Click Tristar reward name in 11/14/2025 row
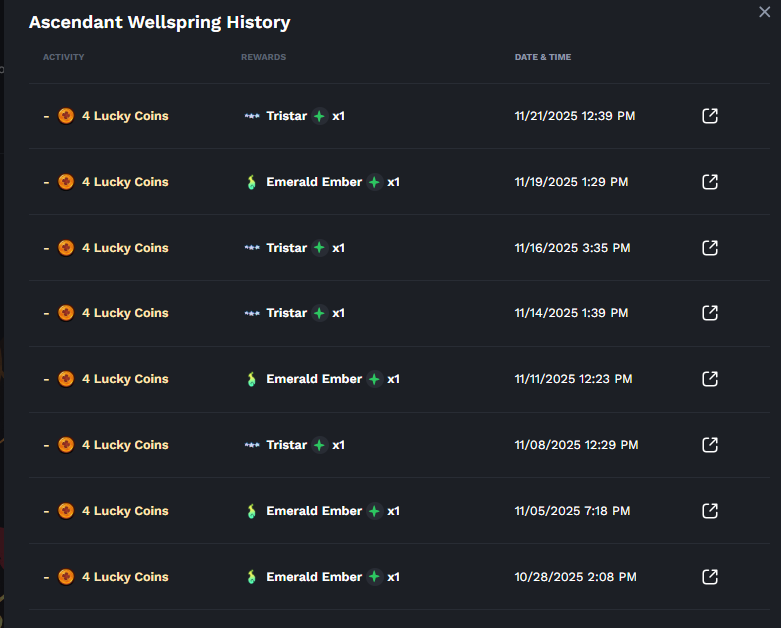The height and width of the screenshot is (628, 781). point(286,313)
